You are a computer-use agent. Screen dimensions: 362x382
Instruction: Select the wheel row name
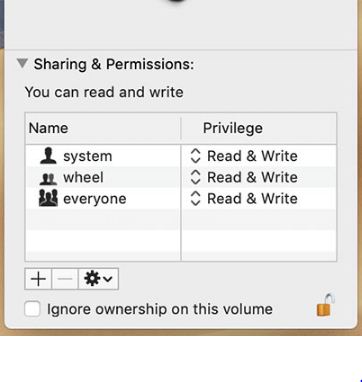(83, 177)
